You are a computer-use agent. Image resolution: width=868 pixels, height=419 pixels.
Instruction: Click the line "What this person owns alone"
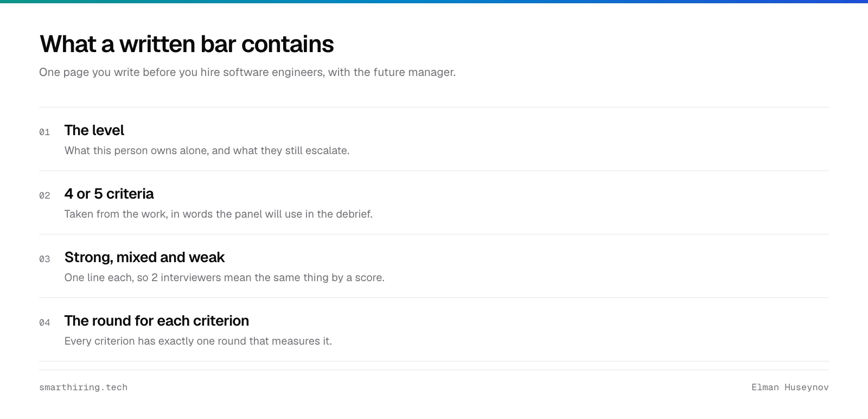pyautogui.click(x=207, y=150)
